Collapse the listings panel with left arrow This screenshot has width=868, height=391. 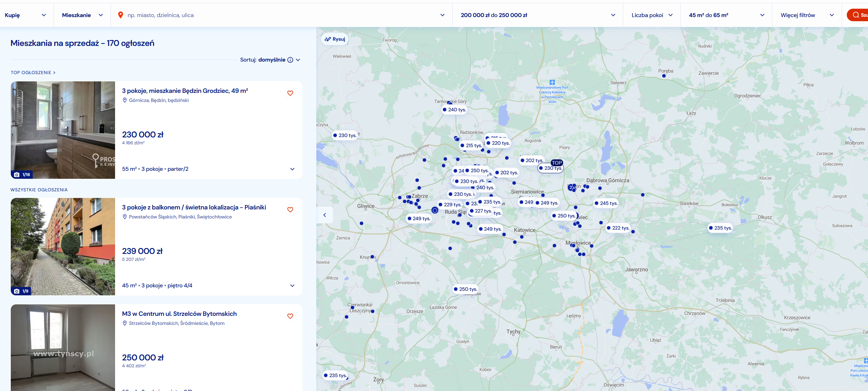(325, 215)
